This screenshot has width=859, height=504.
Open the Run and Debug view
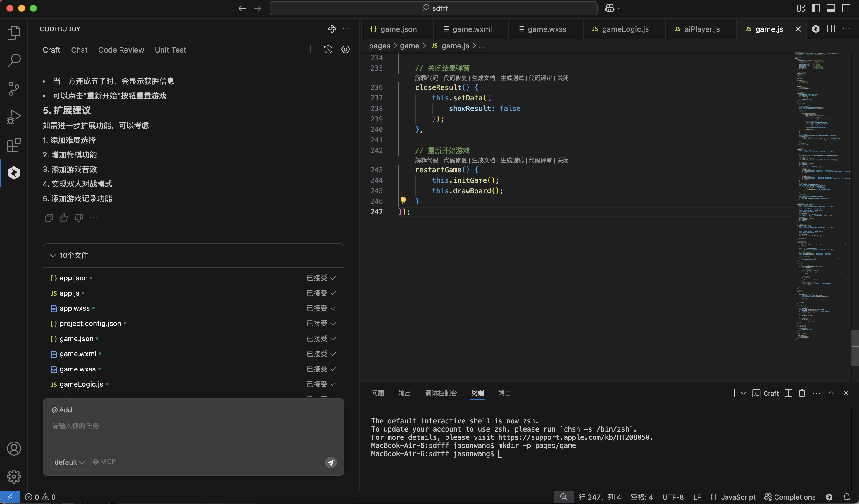[14, 117]
